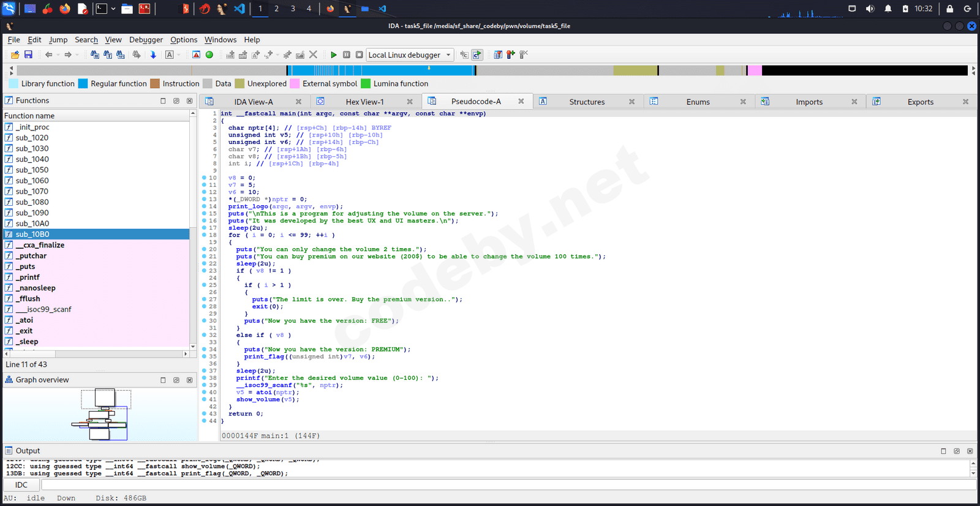Click the Open file toolbar icon
This screenshot has height=506, width=980.
[15, 55]
